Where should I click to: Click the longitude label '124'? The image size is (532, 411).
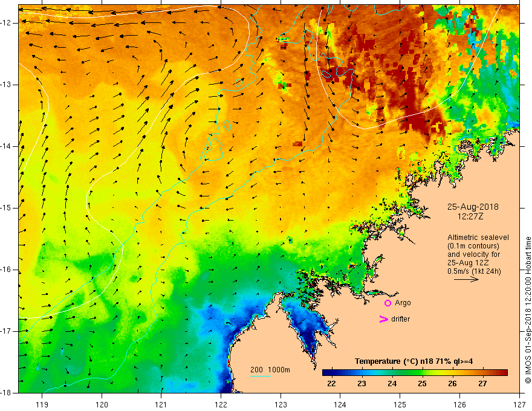click(340, 404)
